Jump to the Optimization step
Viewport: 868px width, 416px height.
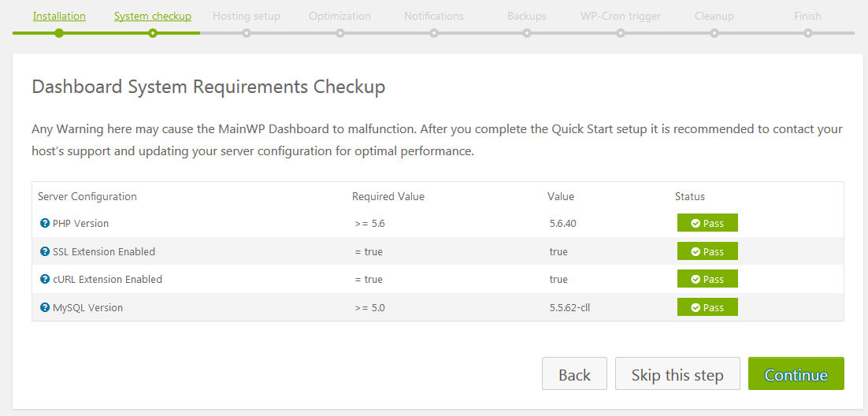(x=339, y=17)
